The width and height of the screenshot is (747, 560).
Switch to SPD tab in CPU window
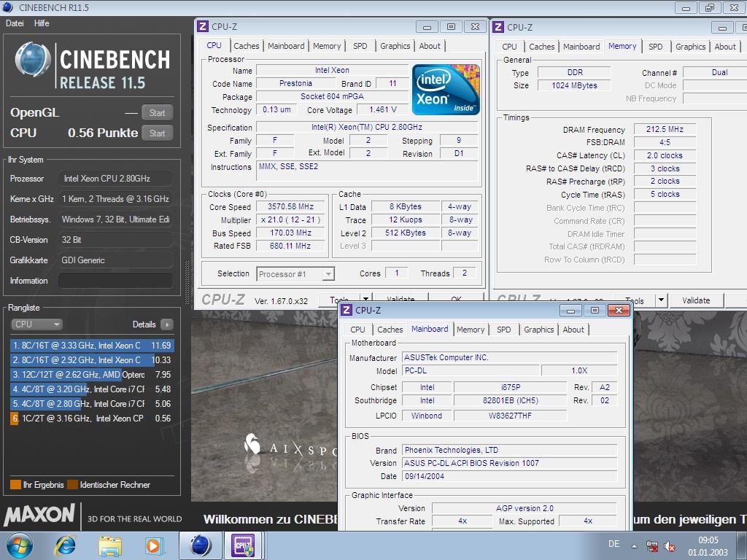click(360, 46)
